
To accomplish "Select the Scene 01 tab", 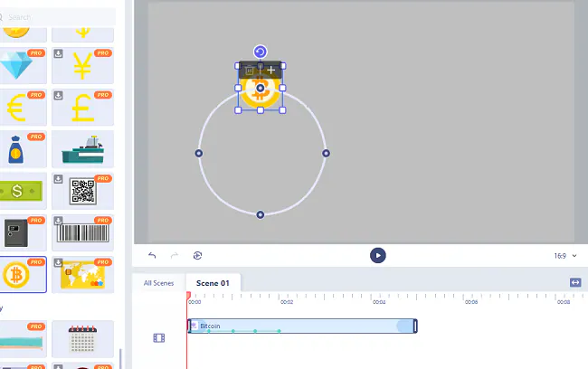I will pos(213,283).
